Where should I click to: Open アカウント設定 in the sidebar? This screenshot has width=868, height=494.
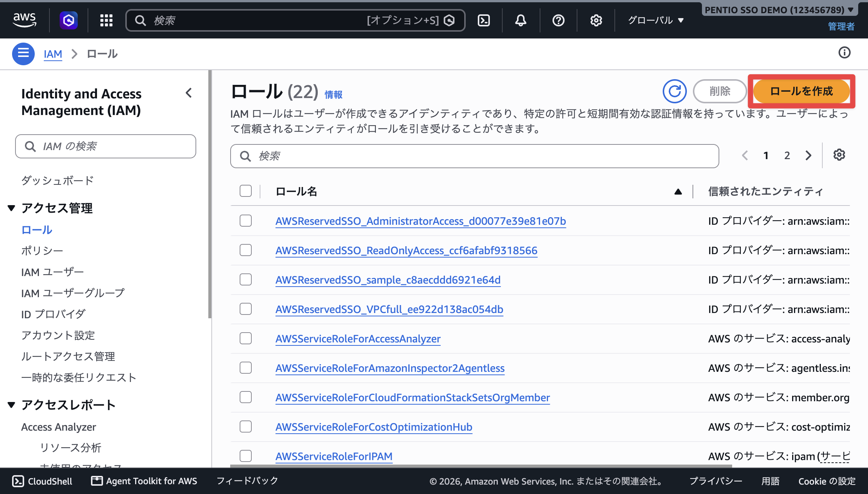pos(58,335)
